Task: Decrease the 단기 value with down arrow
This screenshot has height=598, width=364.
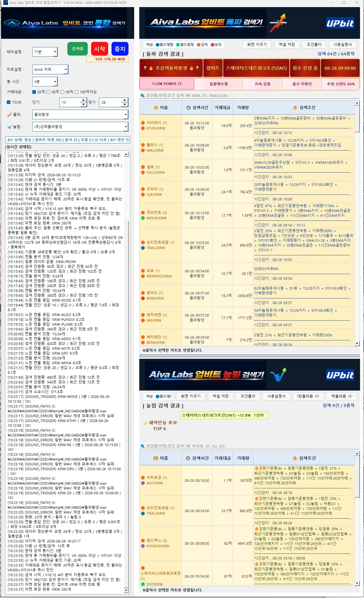Action: tap(83, 105)
